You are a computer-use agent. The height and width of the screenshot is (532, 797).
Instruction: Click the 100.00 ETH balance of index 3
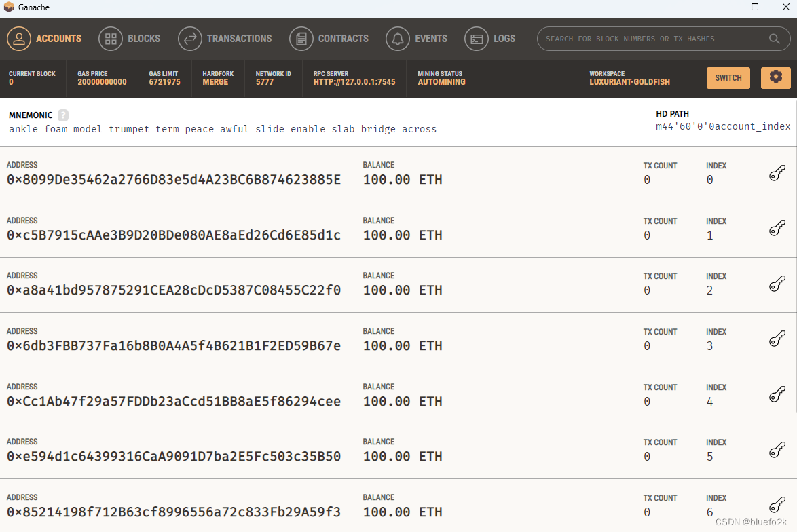click(x=403, y=345)
